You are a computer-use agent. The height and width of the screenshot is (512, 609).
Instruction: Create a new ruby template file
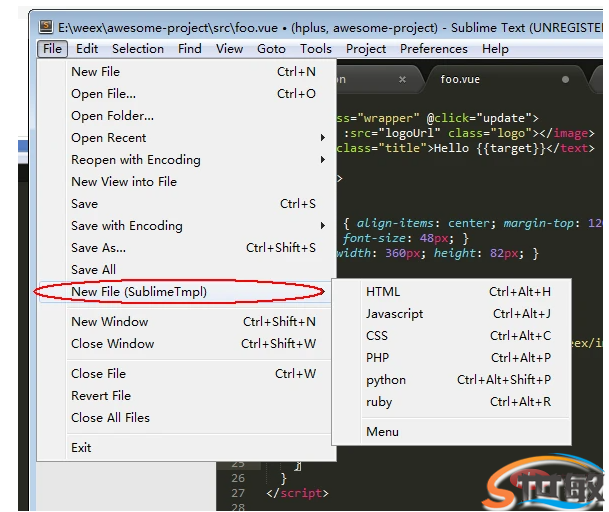[x=452, y=402]
